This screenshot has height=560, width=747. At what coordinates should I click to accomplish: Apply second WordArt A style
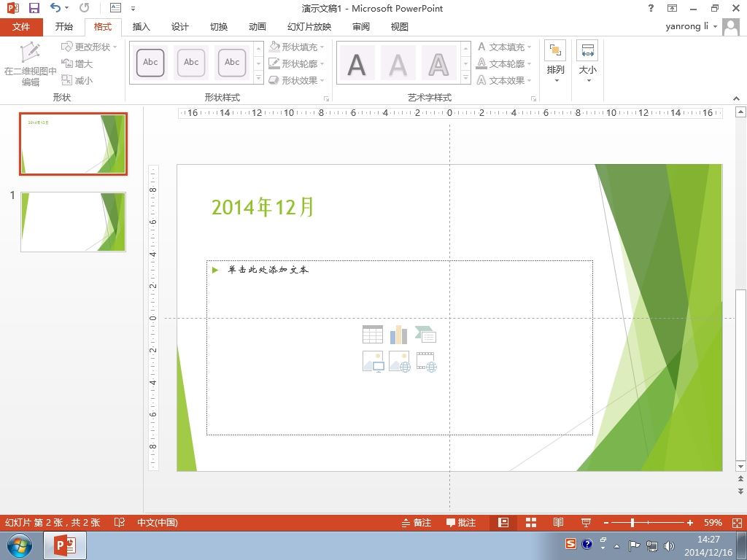pos(398,64)
